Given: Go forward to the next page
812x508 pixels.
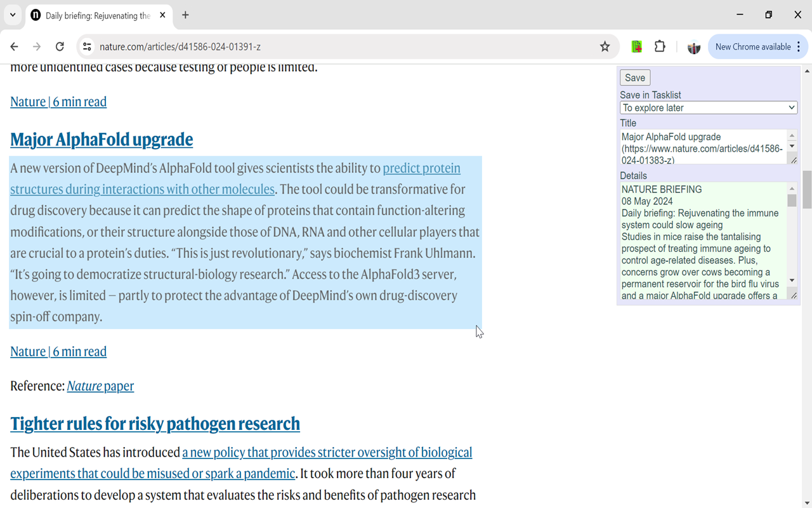Looking at the screenshot, I should tap(37, 46).
